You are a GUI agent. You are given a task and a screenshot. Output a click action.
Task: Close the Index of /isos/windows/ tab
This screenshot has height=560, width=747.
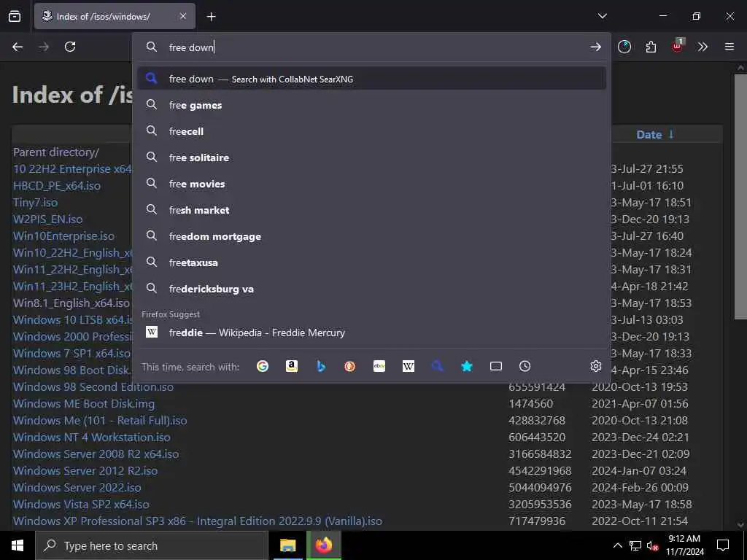click(183, 16)
